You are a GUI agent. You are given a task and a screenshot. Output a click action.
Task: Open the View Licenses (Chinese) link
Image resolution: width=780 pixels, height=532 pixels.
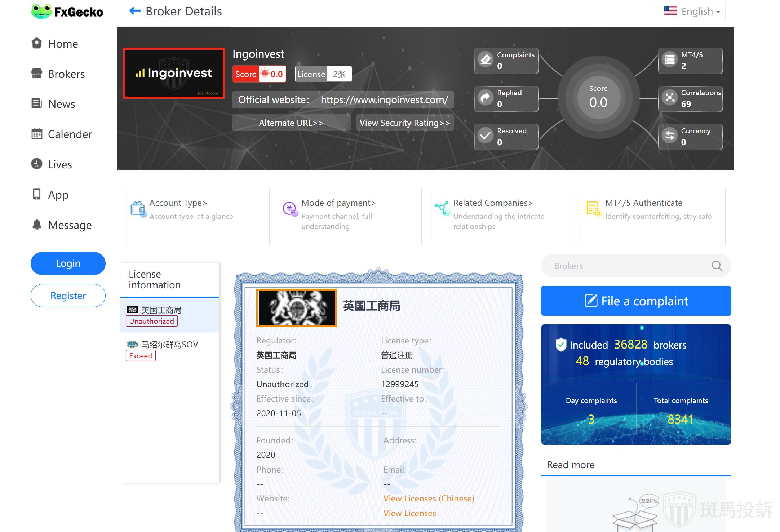click(x=429, y=498)
